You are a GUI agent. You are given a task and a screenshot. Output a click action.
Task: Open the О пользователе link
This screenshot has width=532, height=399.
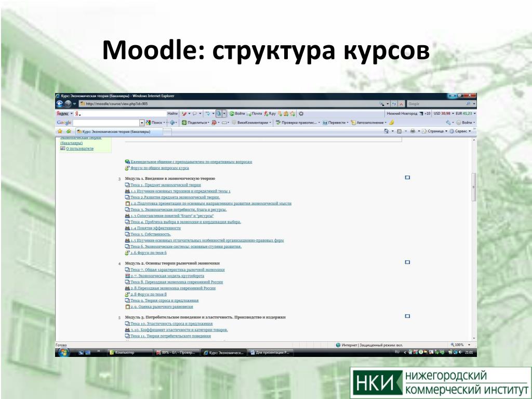tap(79, 149)
